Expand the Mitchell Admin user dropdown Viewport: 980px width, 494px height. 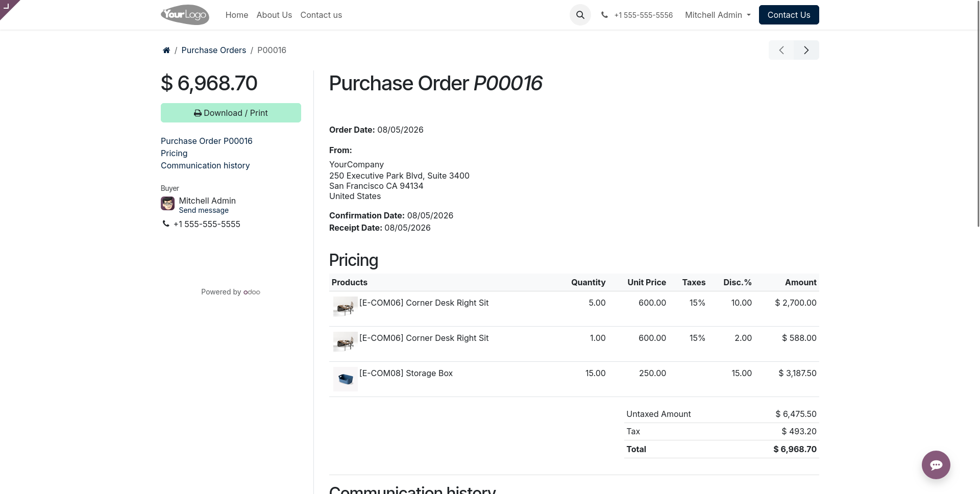(718, 15)
